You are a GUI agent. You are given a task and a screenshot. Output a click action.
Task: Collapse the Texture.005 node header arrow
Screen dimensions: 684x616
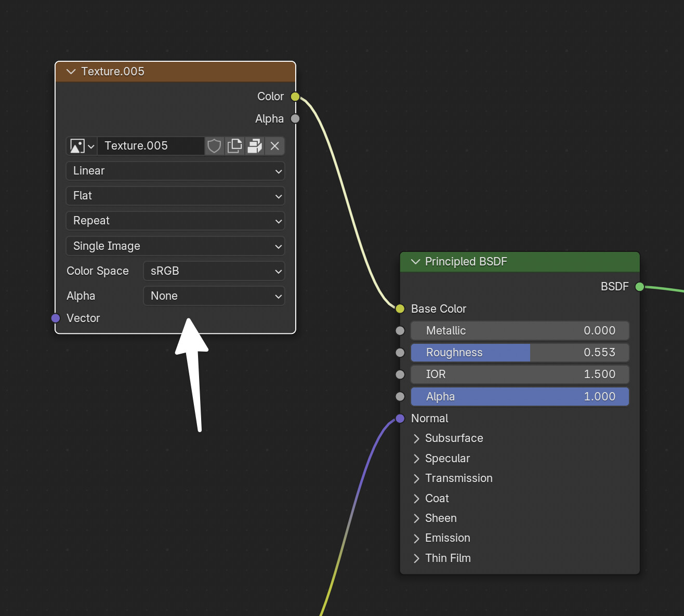pos(71,72)
